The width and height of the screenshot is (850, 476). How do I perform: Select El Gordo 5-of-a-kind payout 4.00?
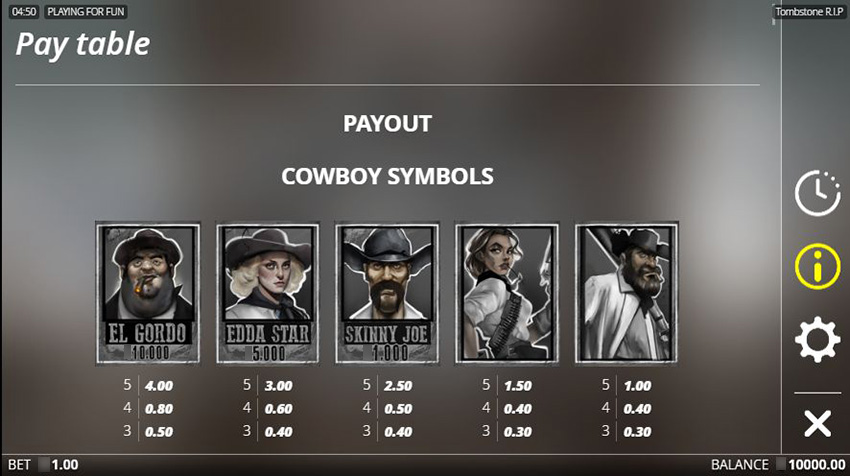159,386
